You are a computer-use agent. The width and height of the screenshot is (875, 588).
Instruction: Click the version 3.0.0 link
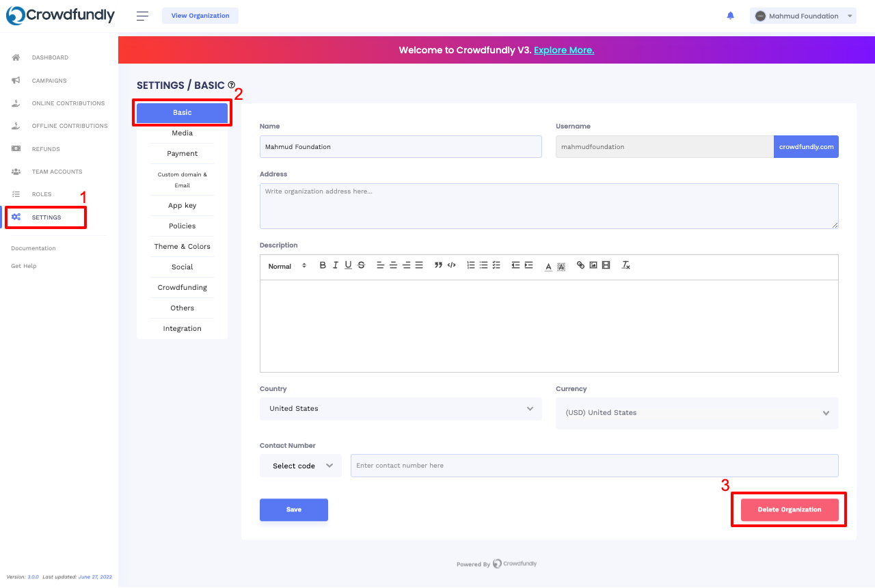[x=33, y=577]
